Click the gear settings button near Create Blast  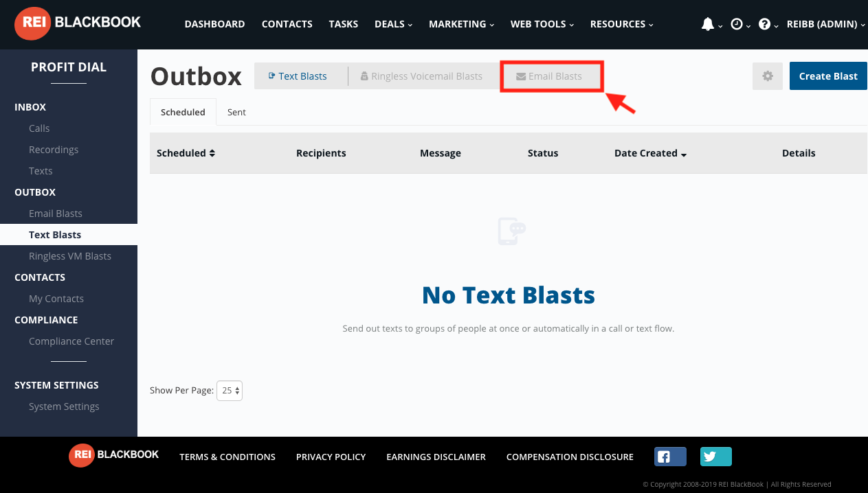[x=768, y=76]
